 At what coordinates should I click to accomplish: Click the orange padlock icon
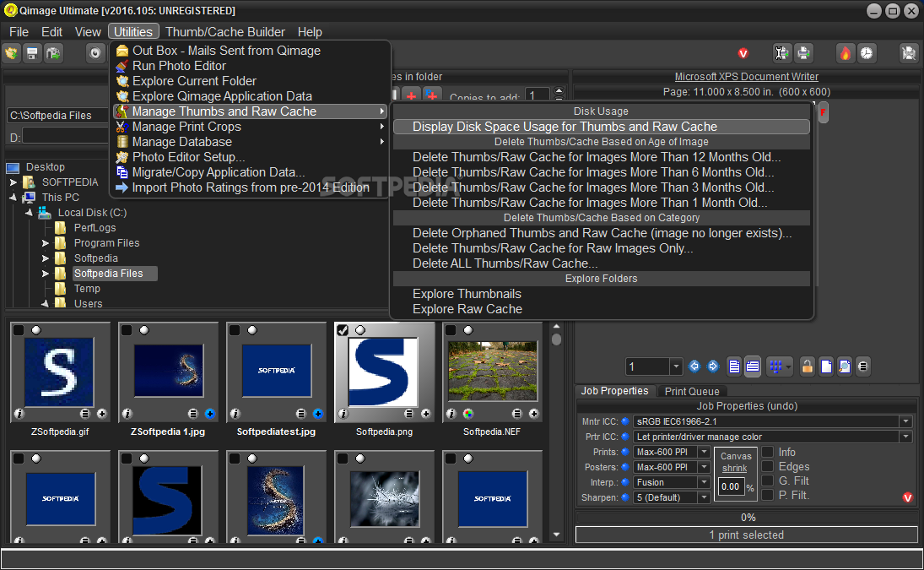click(x=808, y=366)
